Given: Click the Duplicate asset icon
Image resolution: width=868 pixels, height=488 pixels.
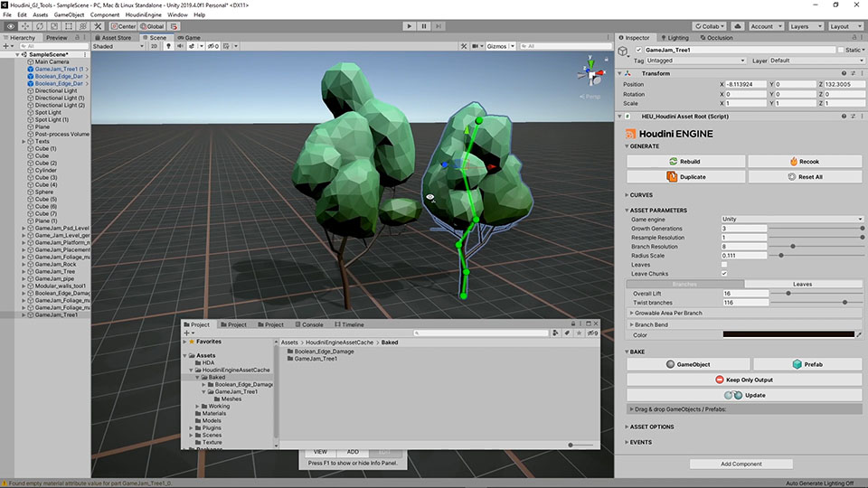Looking at the screenshot, I should [672, 176].
